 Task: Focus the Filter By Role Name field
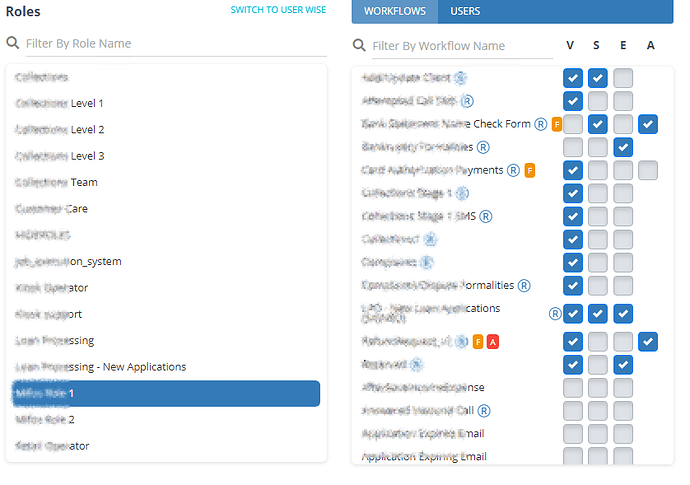click(x=176, y=44)
